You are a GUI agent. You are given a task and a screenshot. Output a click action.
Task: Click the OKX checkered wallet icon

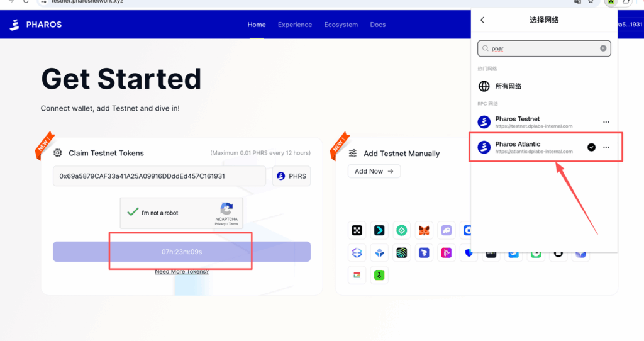357,230
